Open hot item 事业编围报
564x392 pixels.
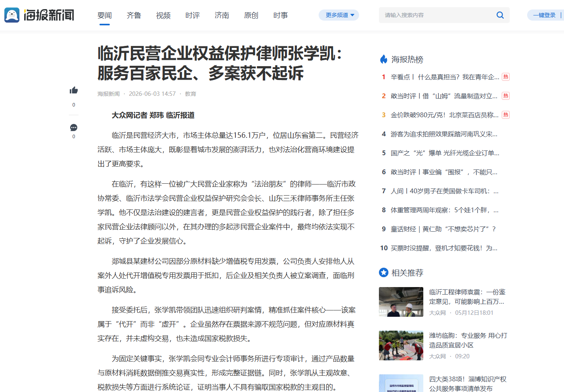444,172
